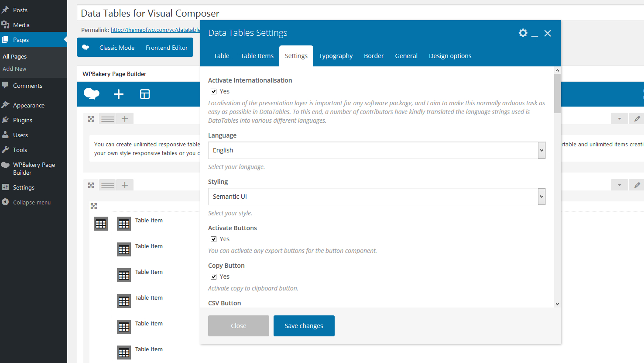This screenshot has height=363, width=644.
Task: Click the WPBakery cloud logo in builder toolbar
Action: [x=92, y=94]
